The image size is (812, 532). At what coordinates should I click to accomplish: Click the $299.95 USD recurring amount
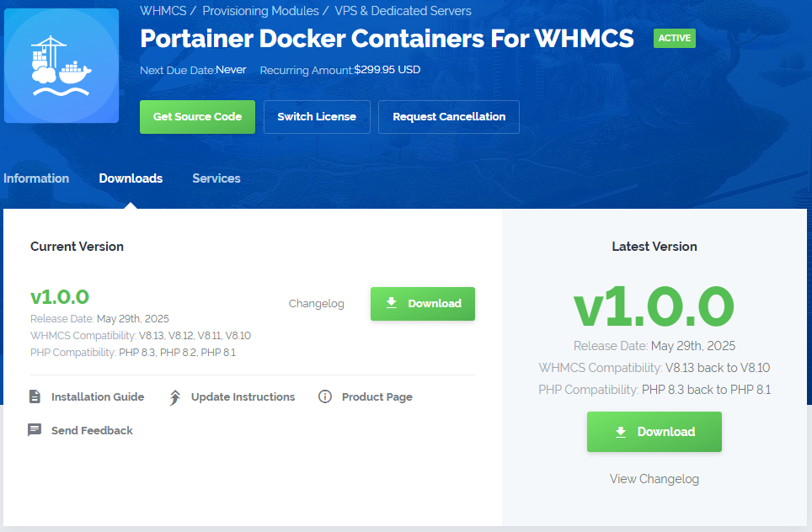tap(387, 70)
